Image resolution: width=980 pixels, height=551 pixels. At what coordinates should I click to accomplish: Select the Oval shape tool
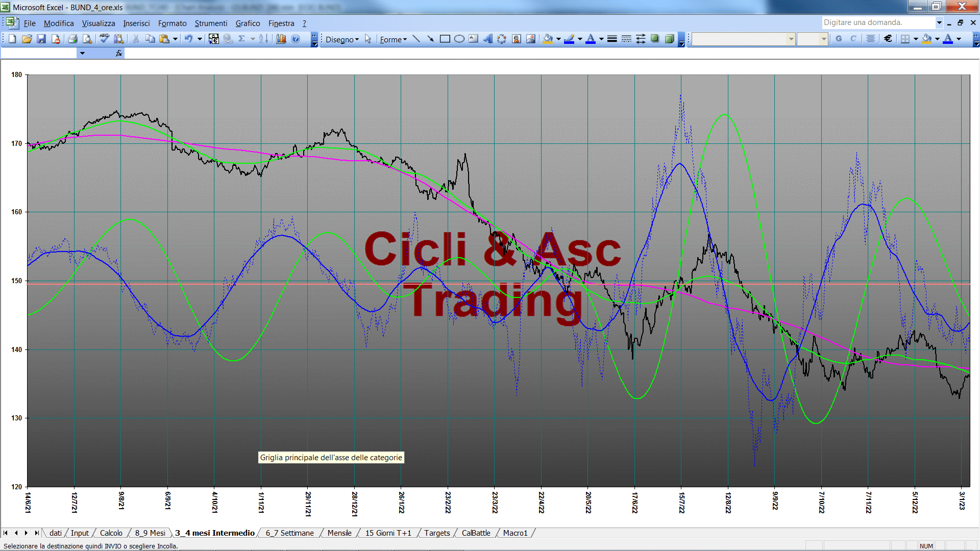coord(459,39)
